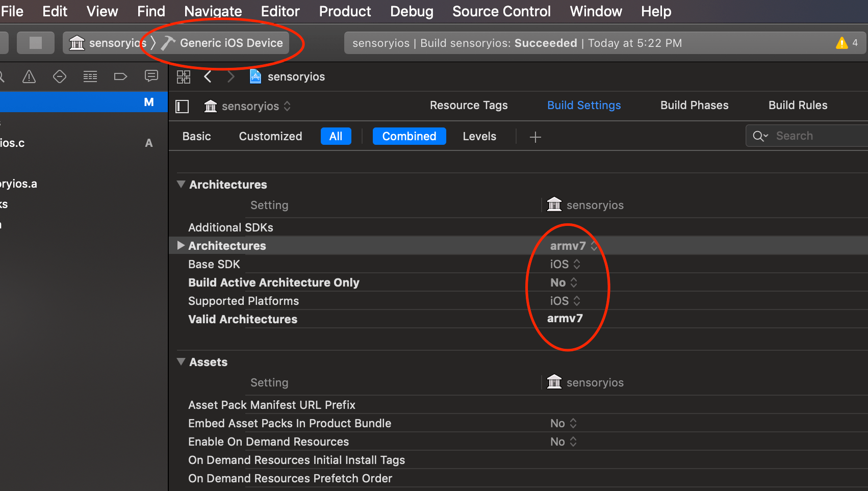The width and height of the screenshot is (868, 491).
Task: Choose the Generic iOS Device destination
Action: (222, 43)
